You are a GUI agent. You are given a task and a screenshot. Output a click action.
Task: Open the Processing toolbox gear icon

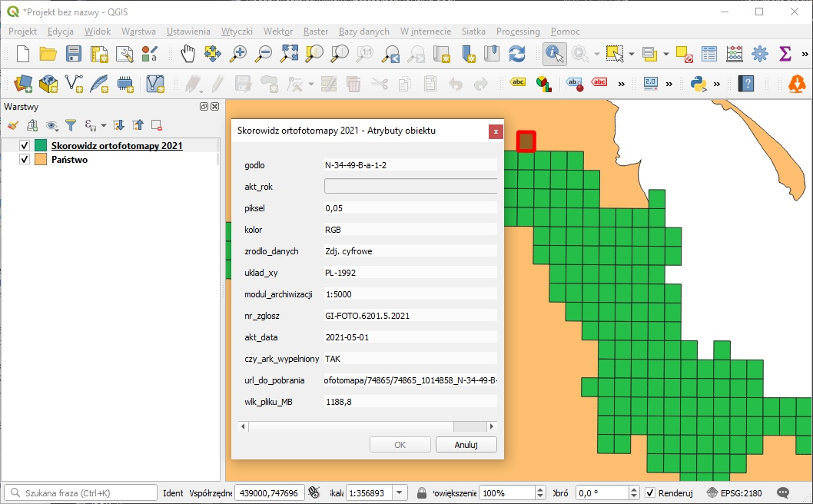pyautogui.click(x=760, y=54)
